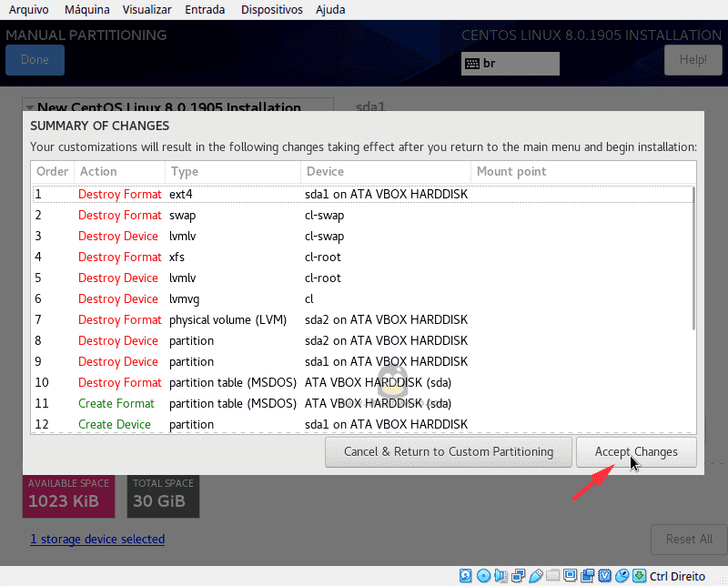Click the blue Done button

click(x=35, y=60)
